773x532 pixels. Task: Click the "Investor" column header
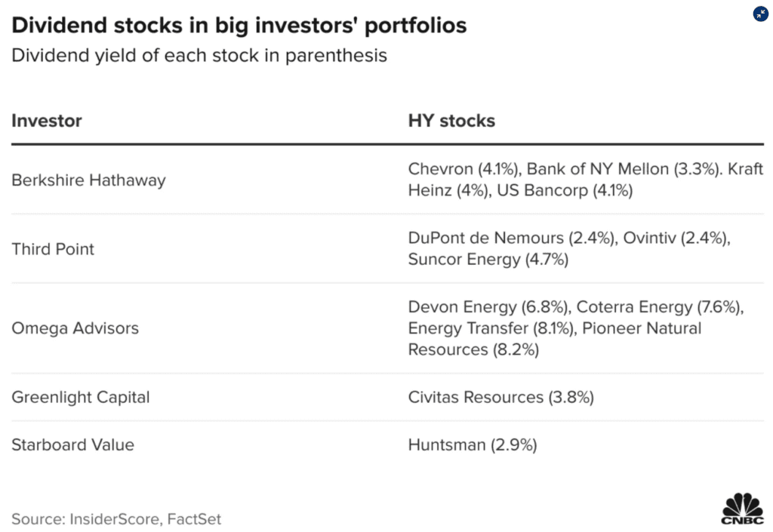pos(47,121)
